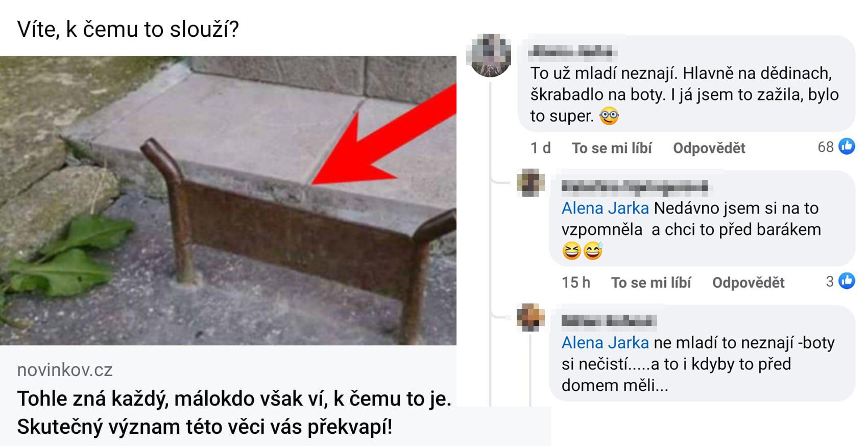Open the top commenter's profile picture
Image resolution: width=868 pixels, height=446 pixels.
coord(490,55)
